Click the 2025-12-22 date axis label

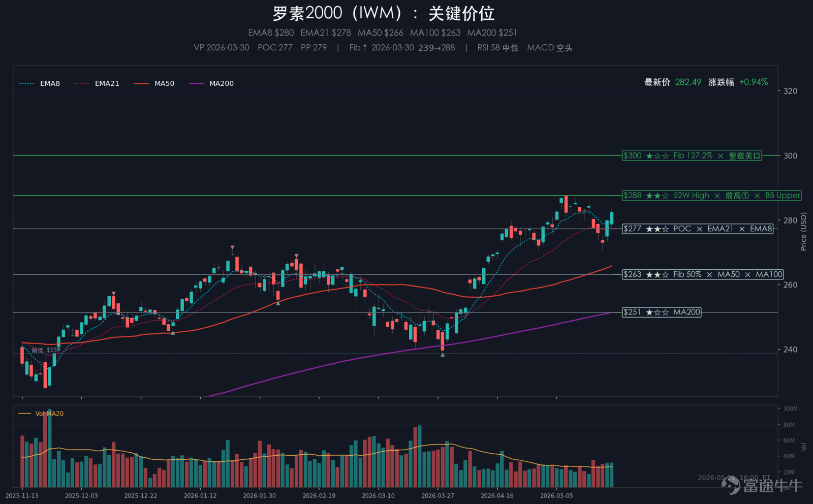(141, 495)
